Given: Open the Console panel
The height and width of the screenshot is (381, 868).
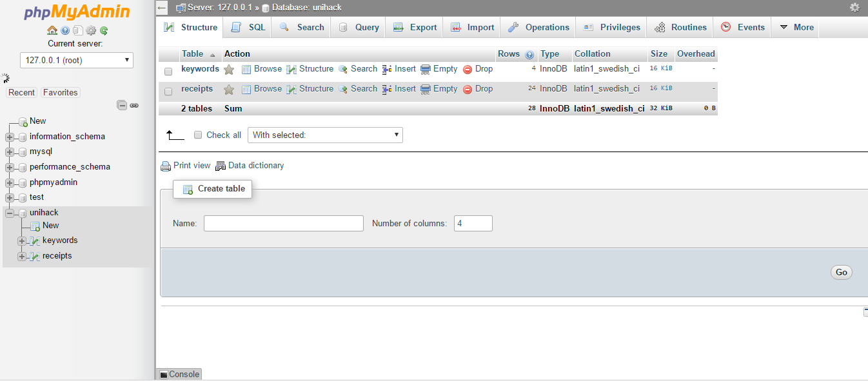Looking at the screenshot, I should click(179, 374).
